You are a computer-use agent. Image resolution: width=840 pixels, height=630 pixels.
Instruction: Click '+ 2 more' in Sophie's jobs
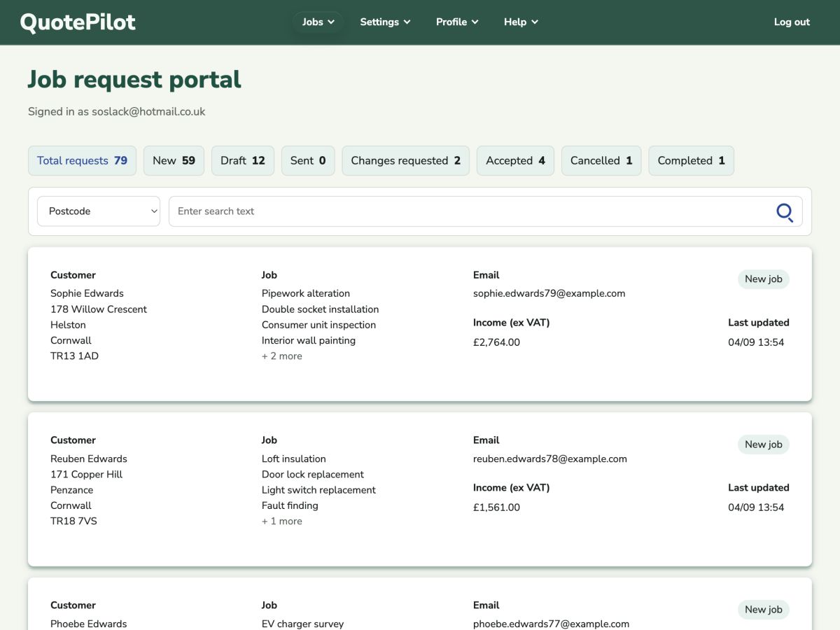click(x=282, y=356)
